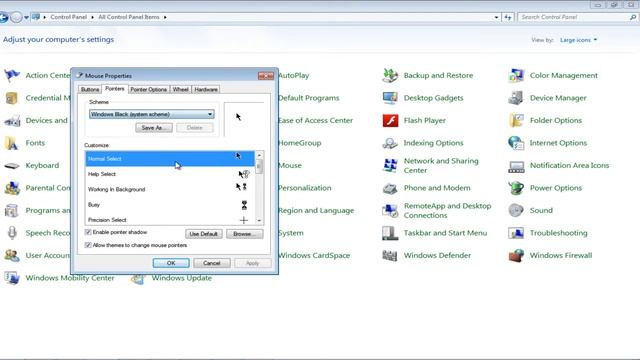Click the Browse button

coord(244,234)
